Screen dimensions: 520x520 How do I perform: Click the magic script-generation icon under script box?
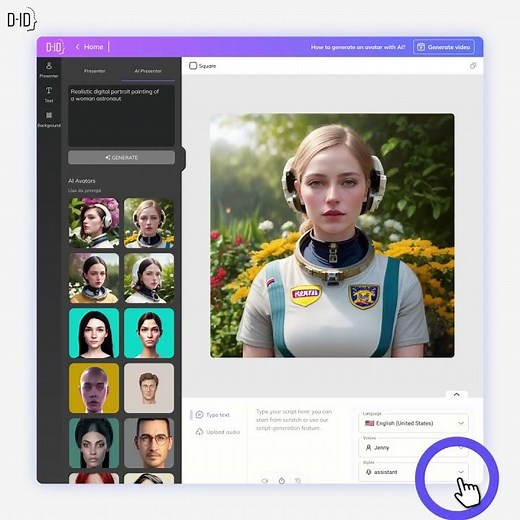pos(298,481)
